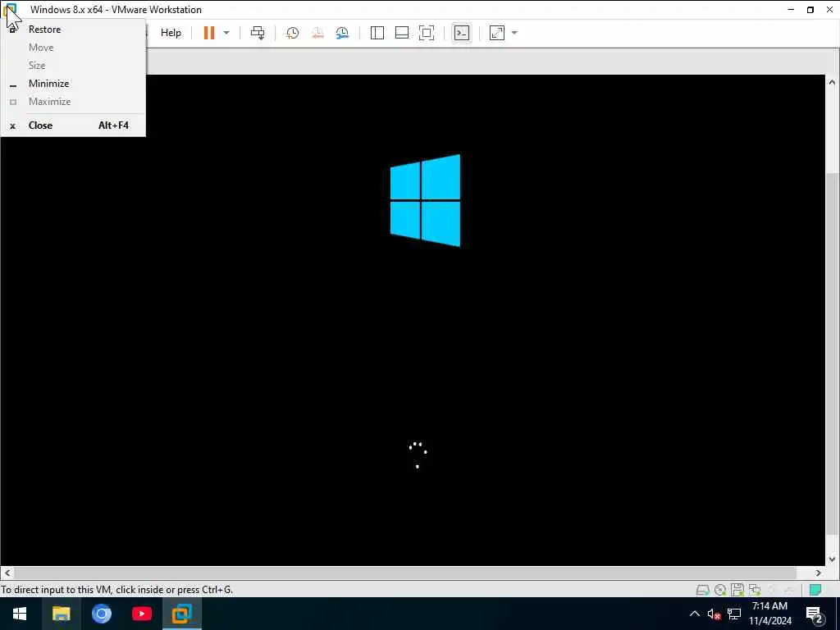
Task: Click the green message log icon
Action: pyautogui.click(x=815, y=590)
